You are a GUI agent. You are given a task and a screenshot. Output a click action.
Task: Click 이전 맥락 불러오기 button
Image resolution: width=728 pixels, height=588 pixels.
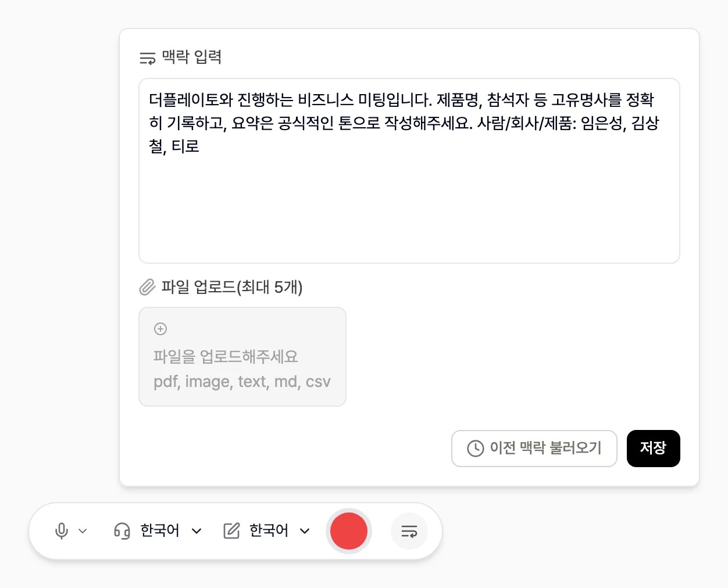tap(534, 449)
